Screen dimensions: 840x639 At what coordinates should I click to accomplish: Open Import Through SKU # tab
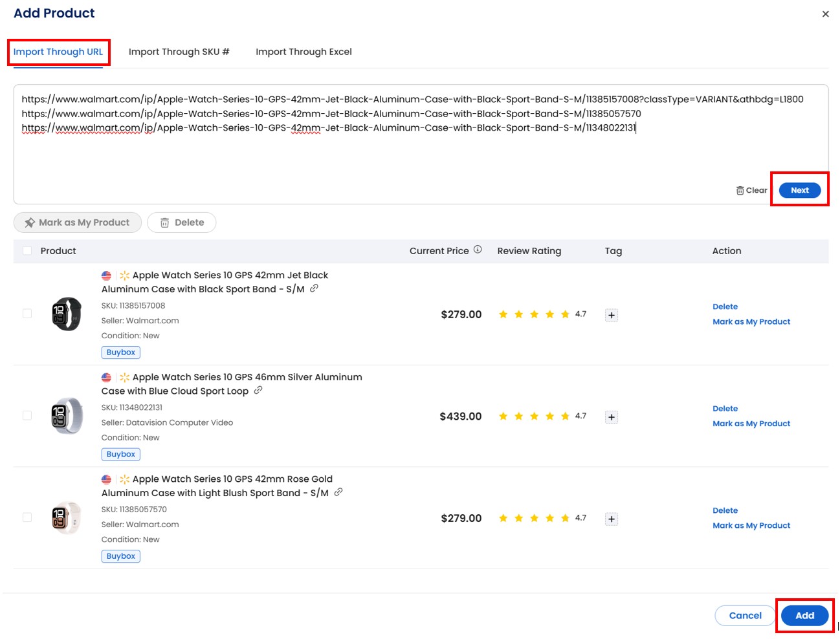(x=179, y=52)
